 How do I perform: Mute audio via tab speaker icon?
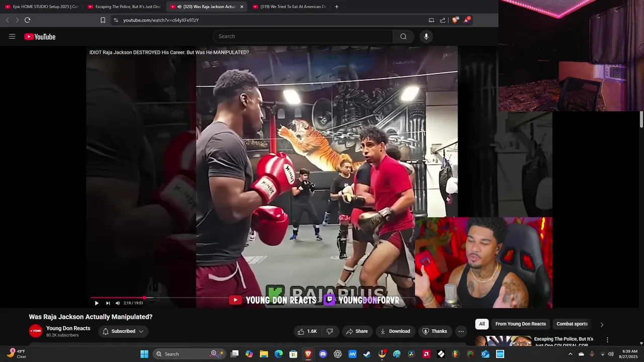[x=180, y=7]
